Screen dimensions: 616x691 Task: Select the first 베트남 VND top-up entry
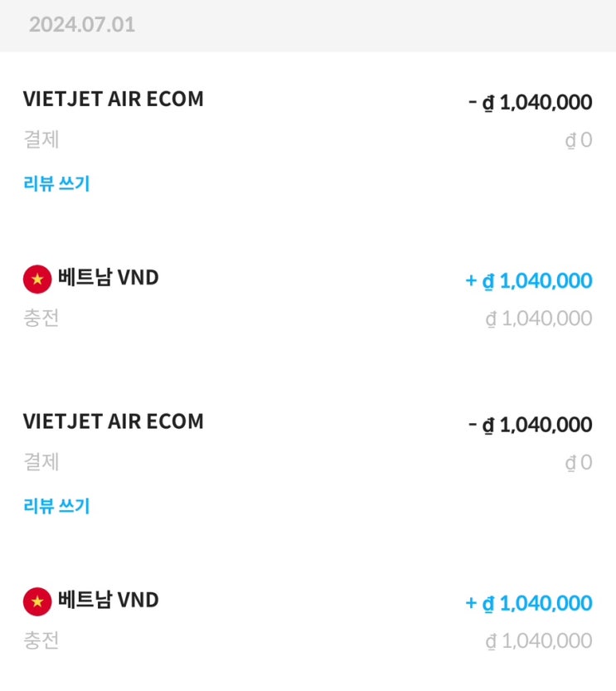[x=108, y=278]
